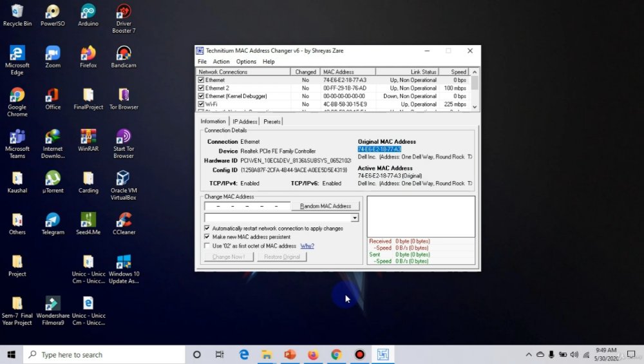Click the Type here to search box

(104, 354)
